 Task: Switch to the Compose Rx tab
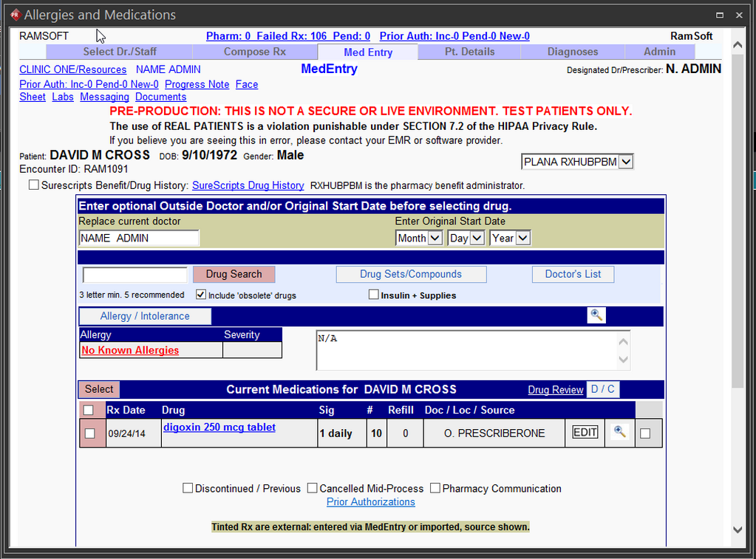click(255, 52)
